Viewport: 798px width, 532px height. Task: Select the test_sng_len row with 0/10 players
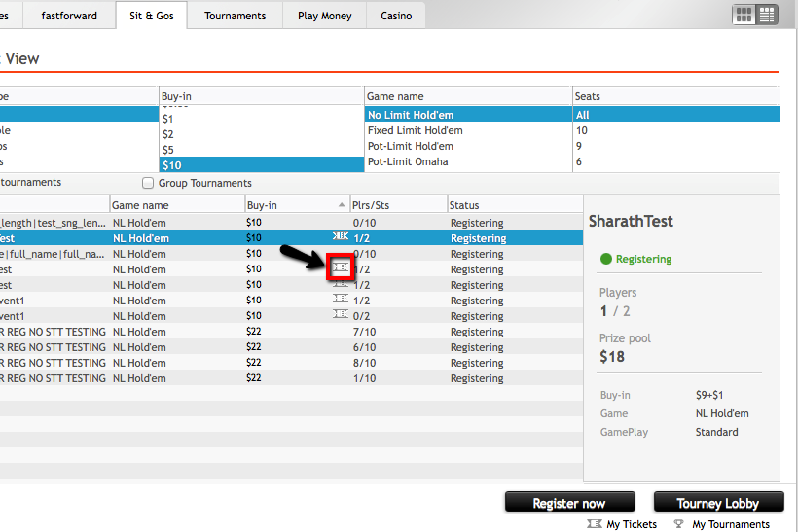pos(291,223)
